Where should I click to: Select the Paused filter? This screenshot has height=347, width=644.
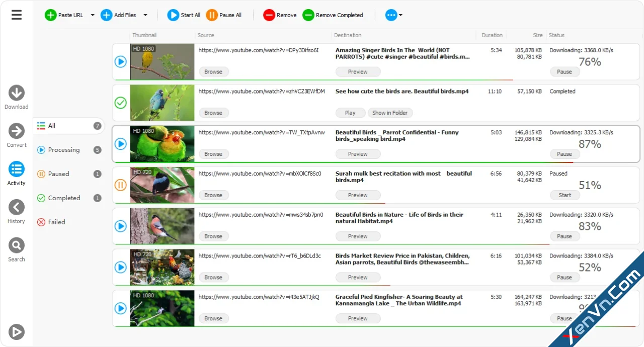(69, 174)
